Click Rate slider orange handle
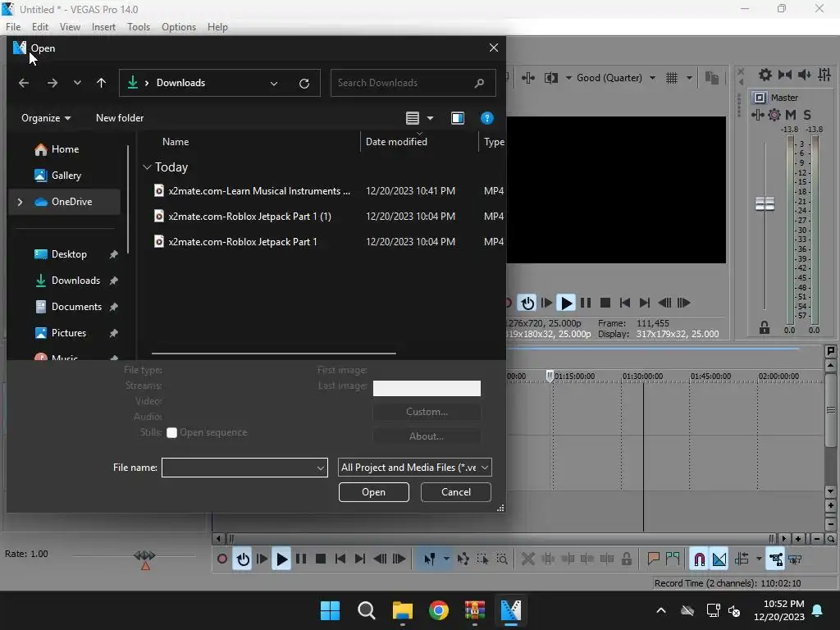The image size is (840, 630). 145,566
